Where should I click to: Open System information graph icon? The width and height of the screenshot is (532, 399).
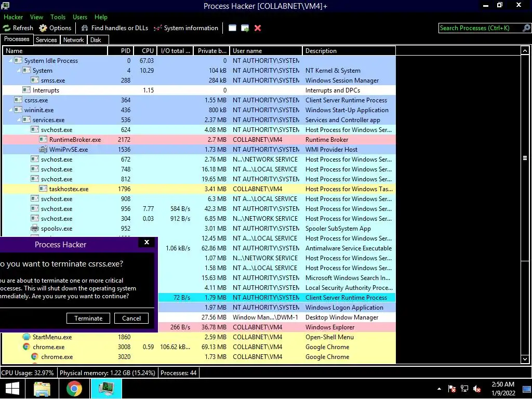click(158, 28)
